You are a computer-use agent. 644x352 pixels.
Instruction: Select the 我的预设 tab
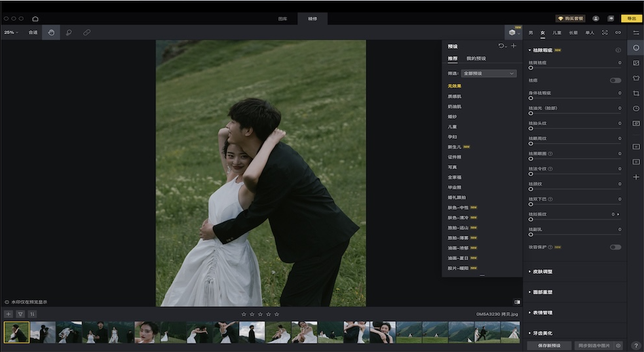(476, 59)
